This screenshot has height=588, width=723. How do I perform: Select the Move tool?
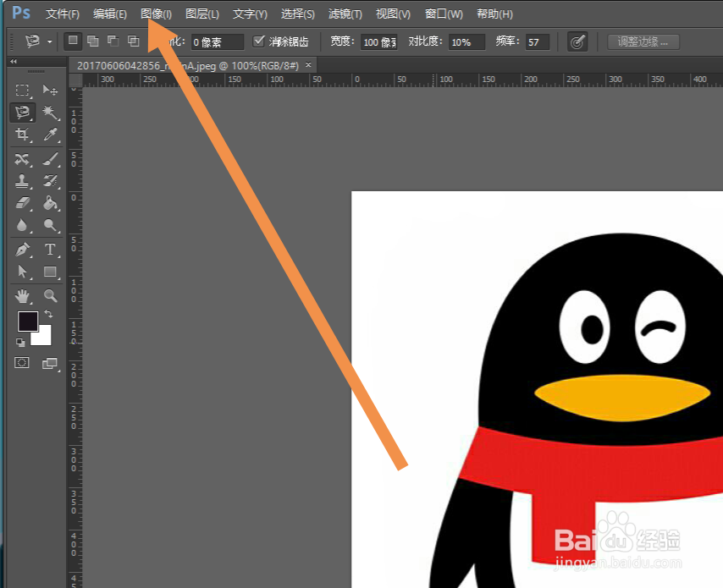[50, 90]
